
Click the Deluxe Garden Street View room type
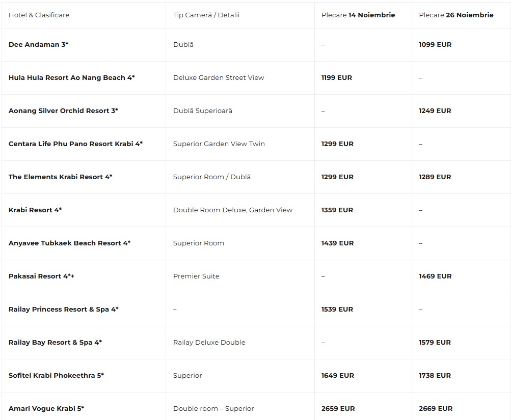point(219,78)
